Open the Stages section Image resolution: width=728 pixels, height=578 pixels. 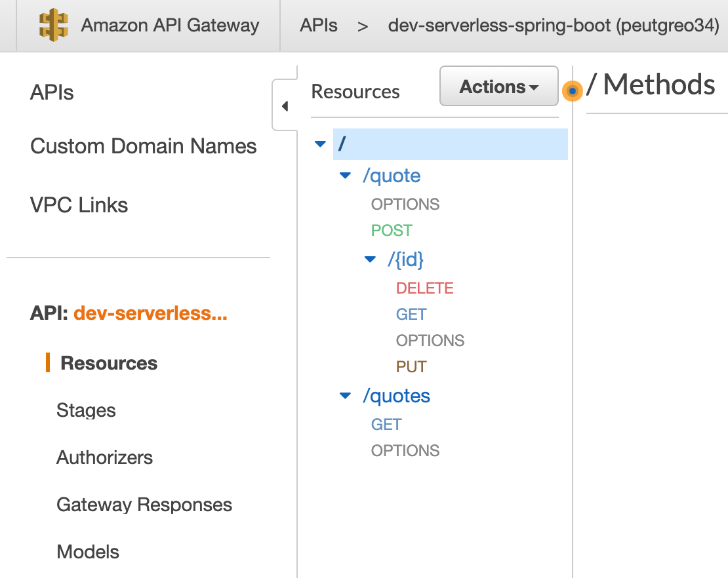86,410
